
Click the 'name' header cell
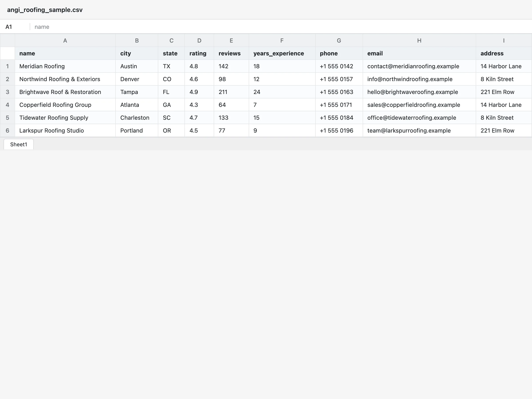65,53
